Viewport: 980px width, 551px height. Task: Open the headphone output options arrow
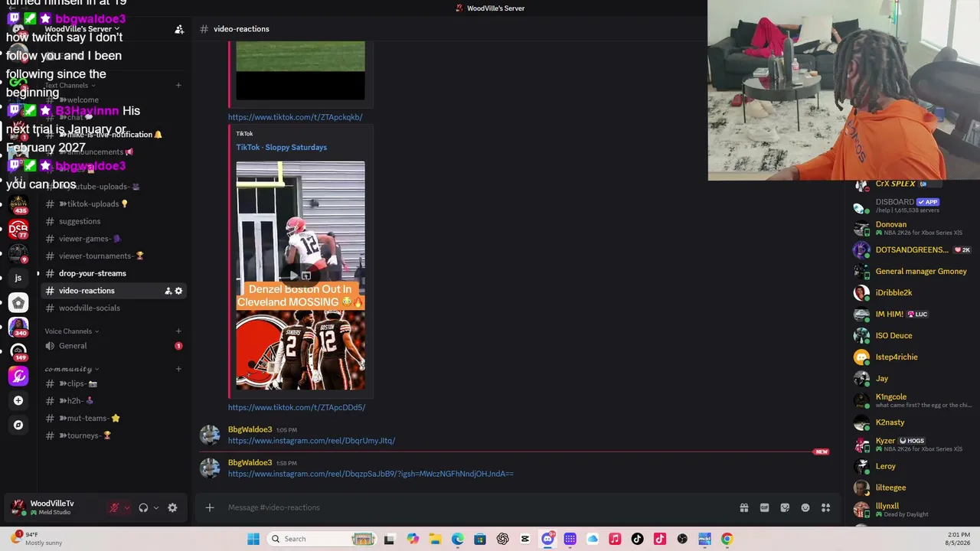156,507
